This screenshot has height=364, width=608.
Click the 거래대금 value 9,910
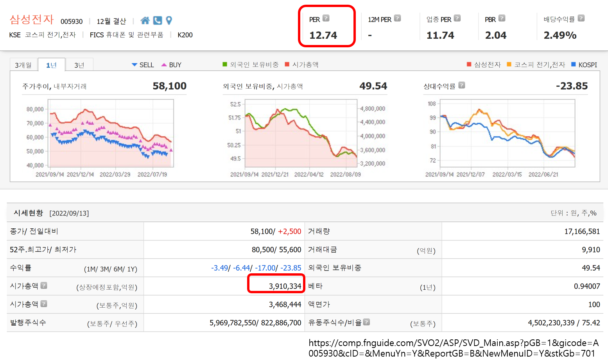(591, 249)
